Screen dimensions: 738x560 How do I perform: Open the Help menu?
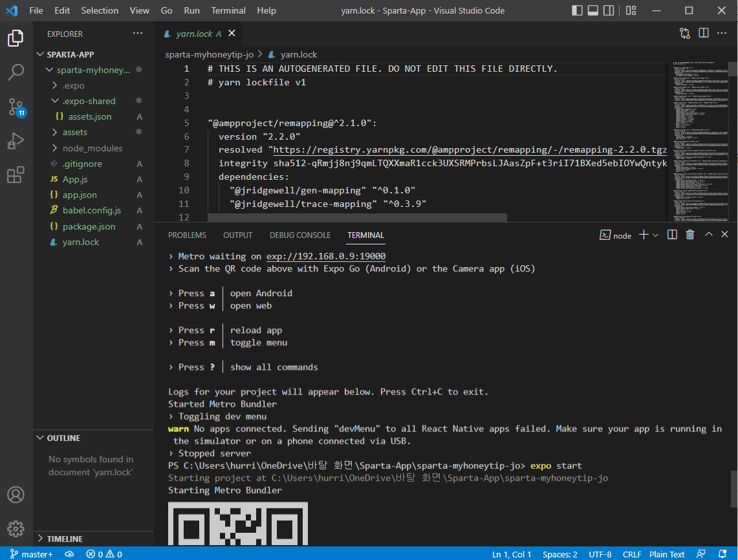tap(266, 10)
